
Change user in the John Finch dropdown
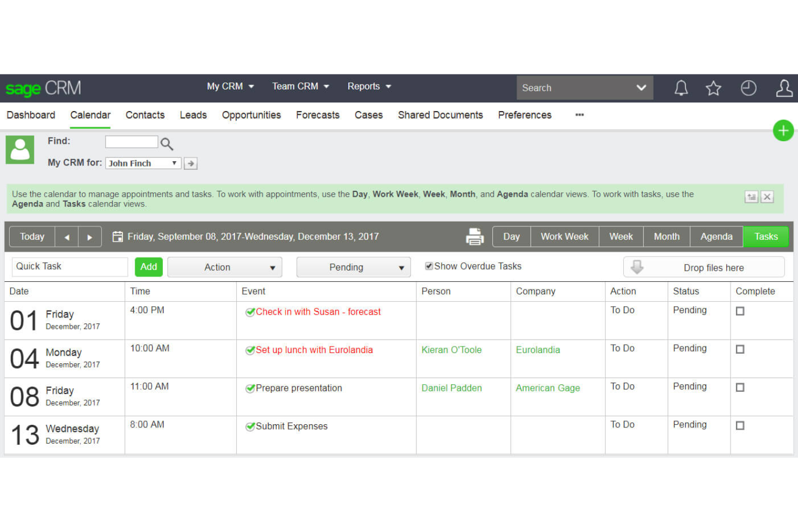click(x=143, y=163)
